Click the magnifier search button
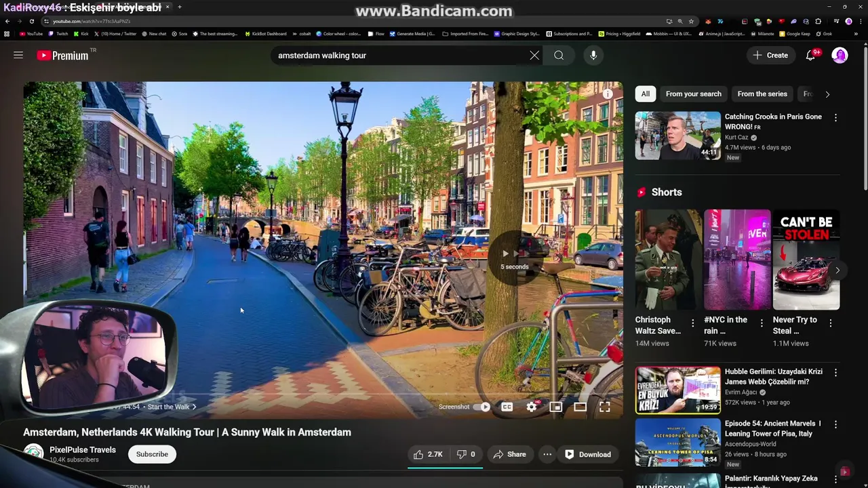 (x=559, y=56)
